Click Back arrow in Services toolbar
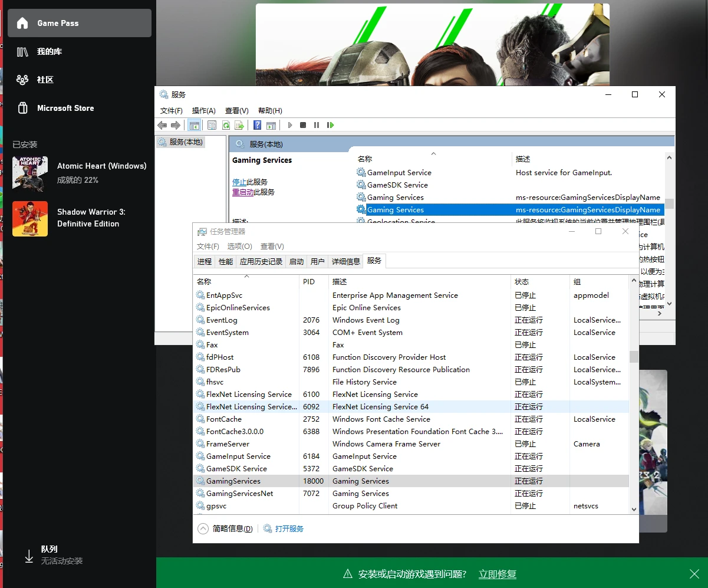 coord(162,125)
